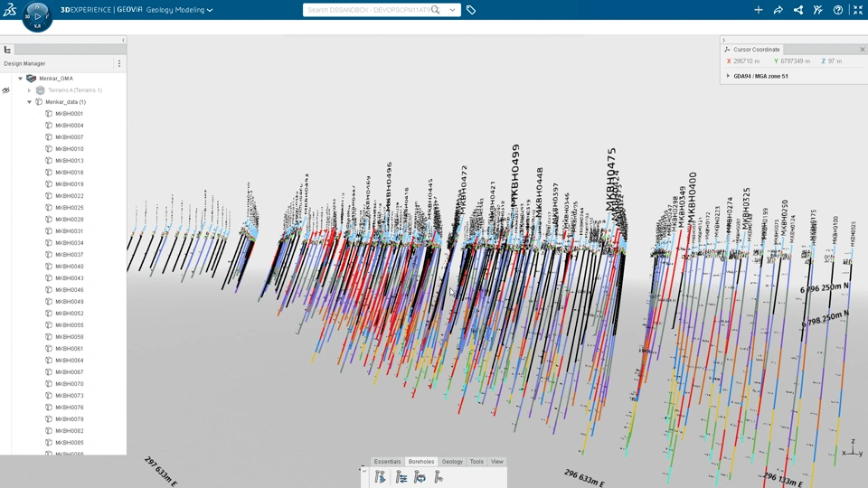Screen dimensions: 868x488
Task: Expand the Terrains A node
Action: pos(29,90)
